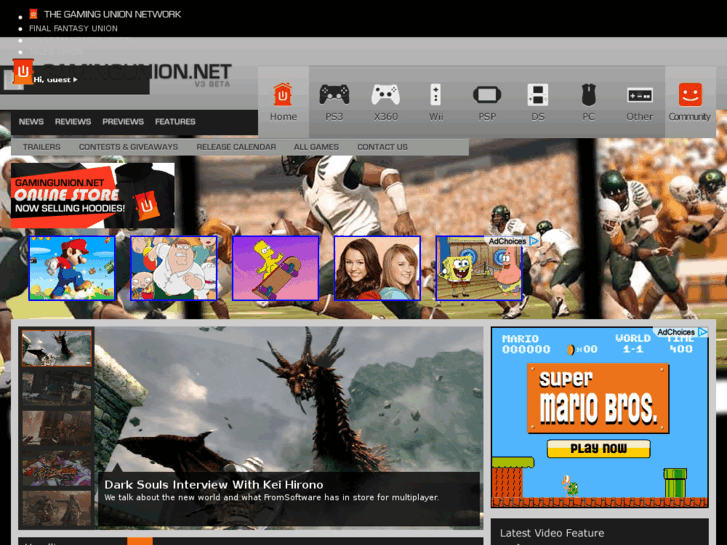The image size is (727, 545).
Task: Open the Other platforms icon
Action: pos(639,95)
